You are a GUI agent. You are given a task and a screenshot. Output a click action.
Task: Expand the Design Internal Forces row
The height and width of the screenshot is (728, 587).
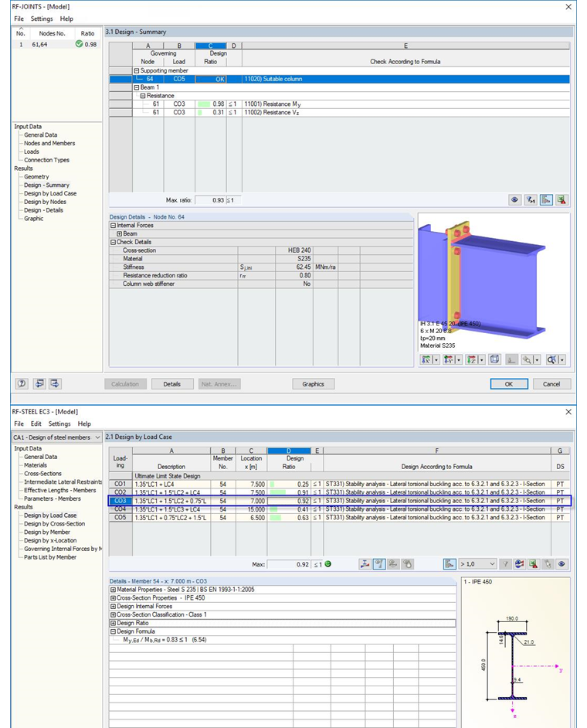113,607
